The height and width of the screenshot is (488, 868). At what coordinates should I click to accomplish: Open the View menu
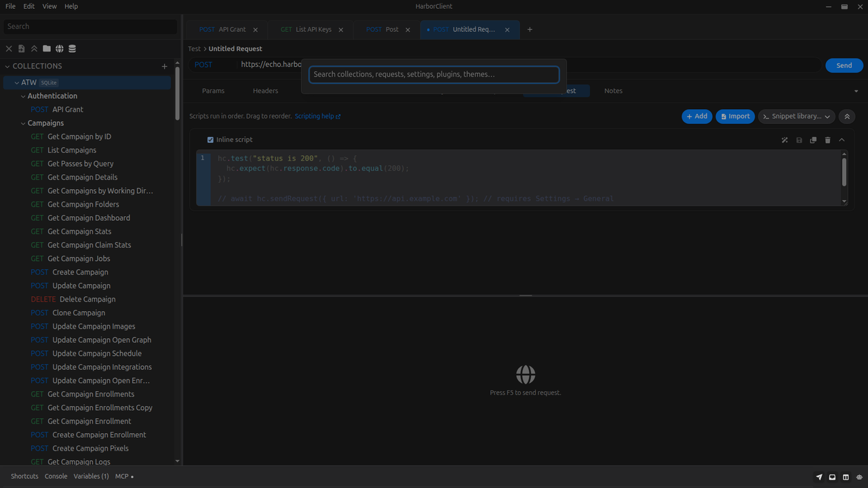point(50,6)
